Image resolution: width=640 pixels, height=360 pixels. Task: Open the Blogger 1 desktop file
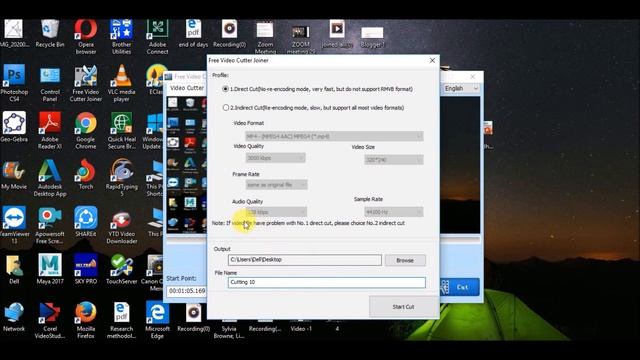click(372, 36)
